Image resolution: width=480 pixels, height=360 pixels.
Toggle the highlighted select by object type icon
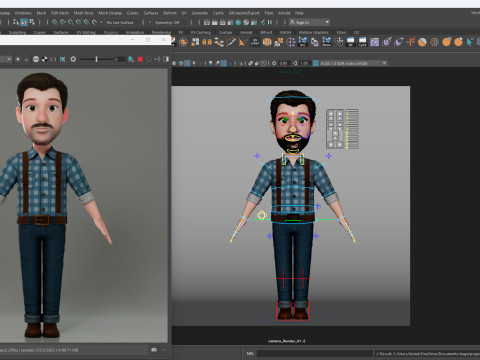point(24,22)
